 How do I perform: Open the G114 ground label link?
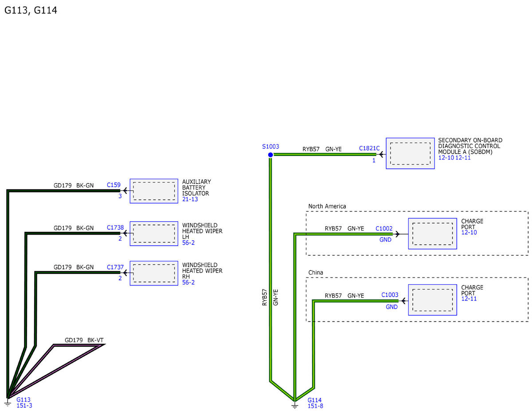point(314,400)
